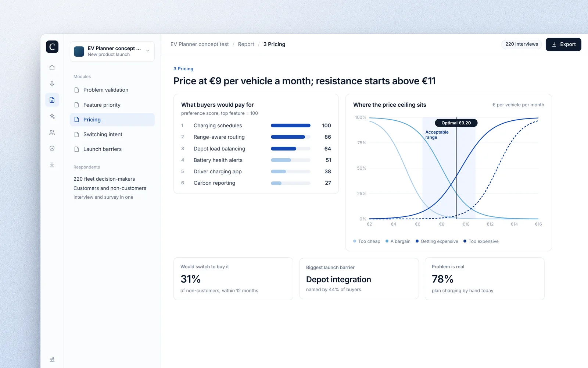Toggle the Getting expensive legend item
Image resolution: width=588 pixels, height=368 pixels.
point(437,241)
